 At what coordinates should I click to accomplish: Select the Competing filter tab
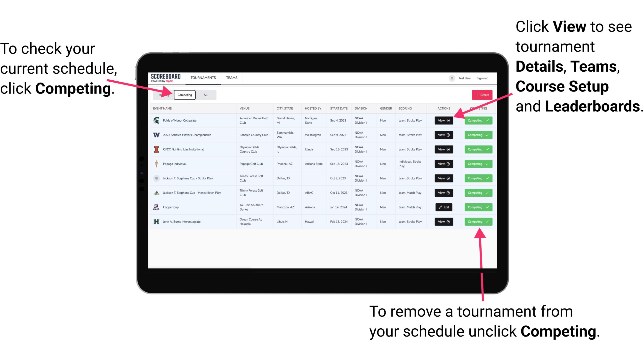pos(184,95)
